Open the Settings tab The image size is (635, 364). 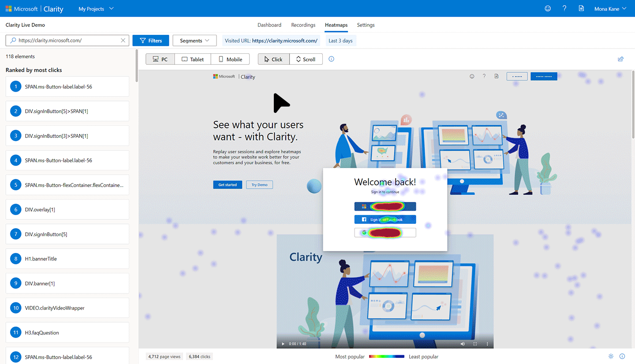coord(366,25)
